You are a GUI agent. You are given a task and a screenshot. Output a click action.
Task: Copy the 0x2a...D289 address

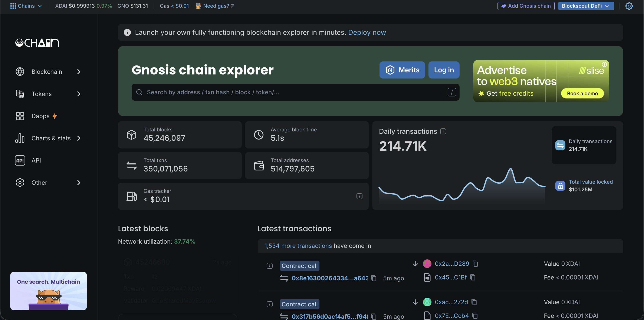click(x=476, y=264)
